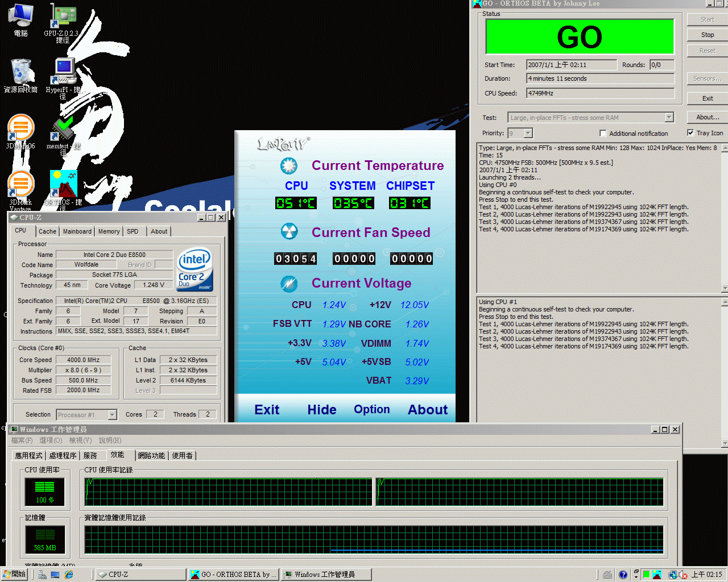This screenshot has height=582, width=728.
Task: Open the About tab in CPU-Z
Action: coord(159,231)
